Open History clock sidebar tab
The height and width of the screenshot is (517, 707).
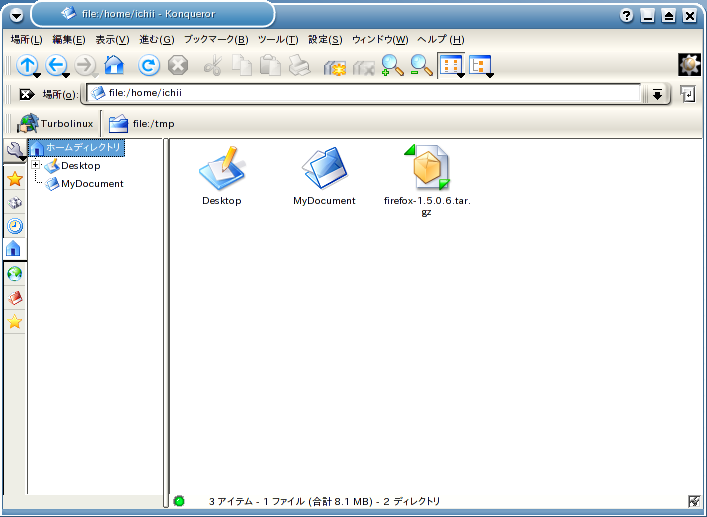[15, 226]
